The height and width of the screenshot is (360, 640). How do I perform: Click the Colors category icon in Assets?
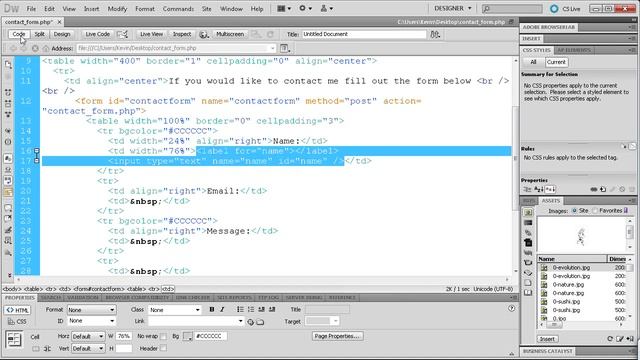[528, 223]
